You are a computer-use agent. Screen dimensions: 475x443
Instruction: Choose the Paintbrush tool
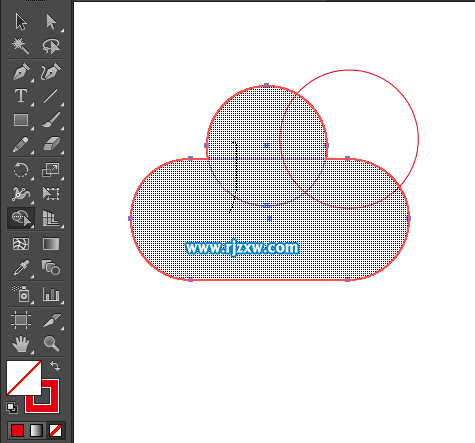coord(51,120)
